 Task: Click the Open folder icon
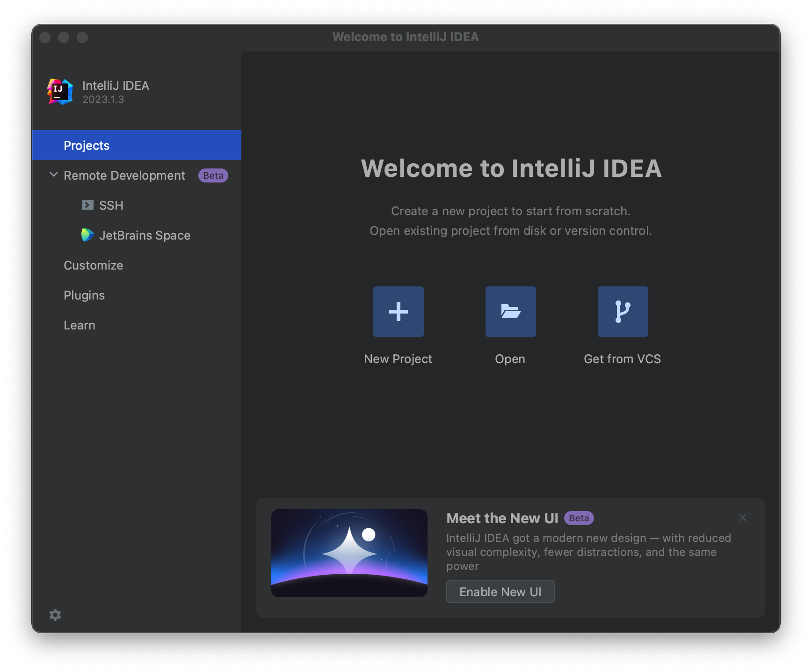click(x=510, y=312)
